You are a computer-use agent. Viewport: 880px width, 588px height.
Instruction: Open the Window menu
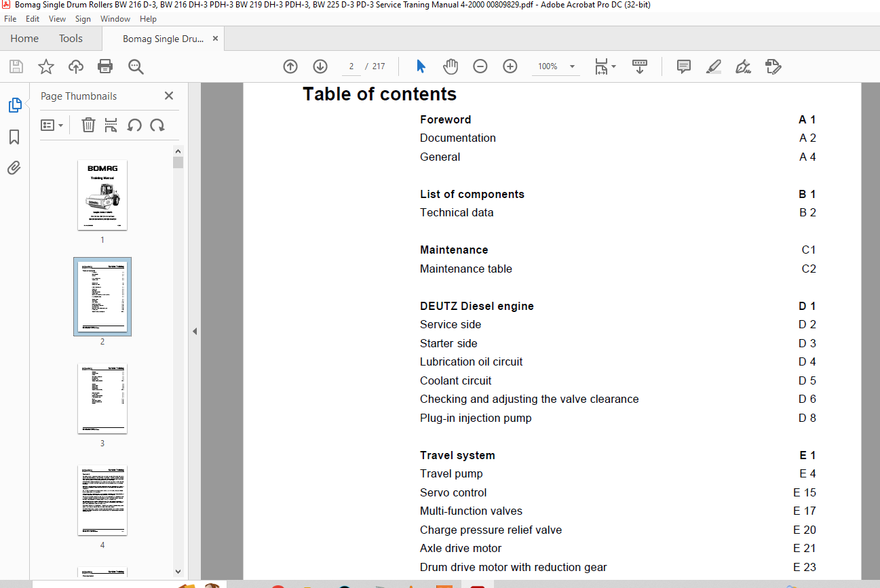[x=115, y=19]
